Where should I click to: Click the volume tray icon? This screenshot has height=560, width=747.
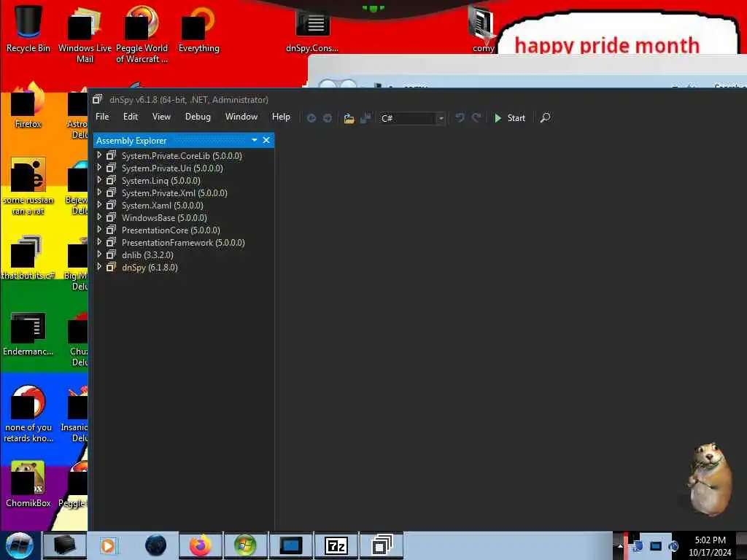pyautogui.click(x=673, y=546)
